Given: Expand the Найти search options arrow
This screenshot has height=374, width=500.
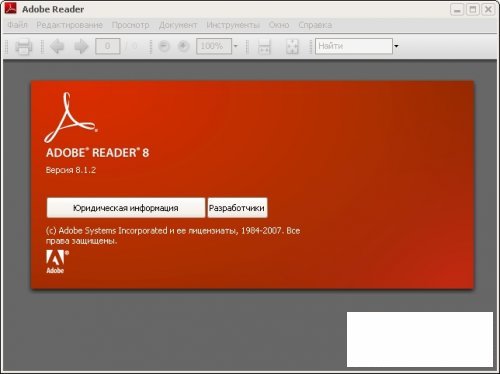Looking at the screenshot, I should point(396,46).
